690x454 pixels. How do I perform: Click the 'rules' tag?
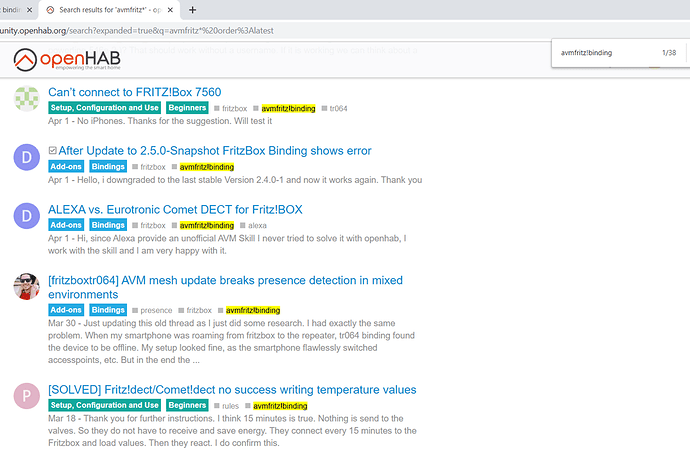tap(230, 406)
